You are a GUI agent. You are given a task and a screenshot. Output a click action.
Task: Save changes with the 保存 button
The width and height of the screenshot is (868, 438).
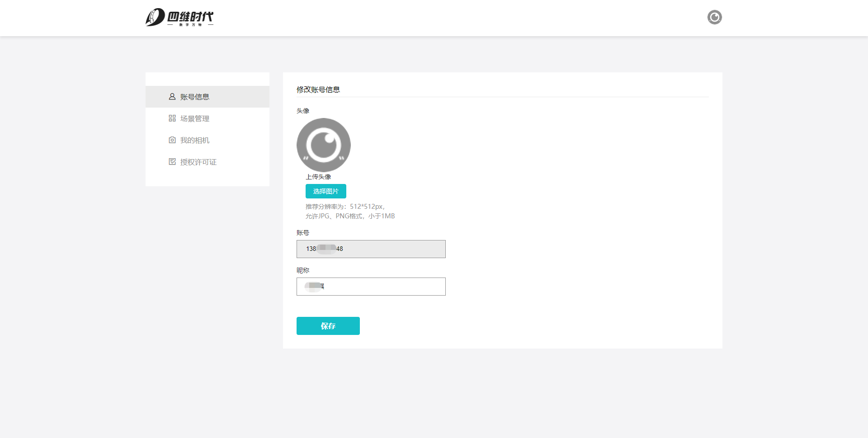click(328, 326)
